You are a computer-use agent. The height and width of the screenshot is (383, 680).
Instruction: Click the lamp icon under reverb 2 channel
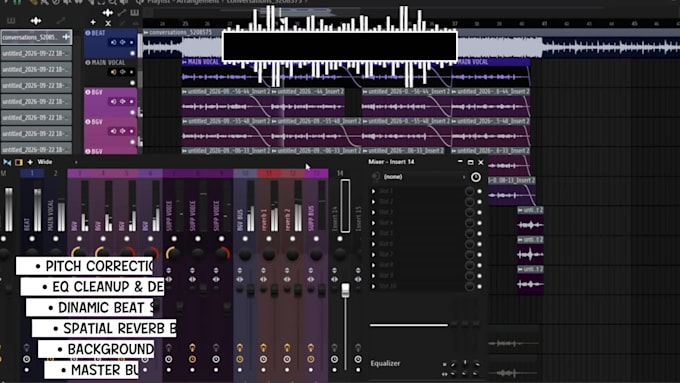(287, 347)
